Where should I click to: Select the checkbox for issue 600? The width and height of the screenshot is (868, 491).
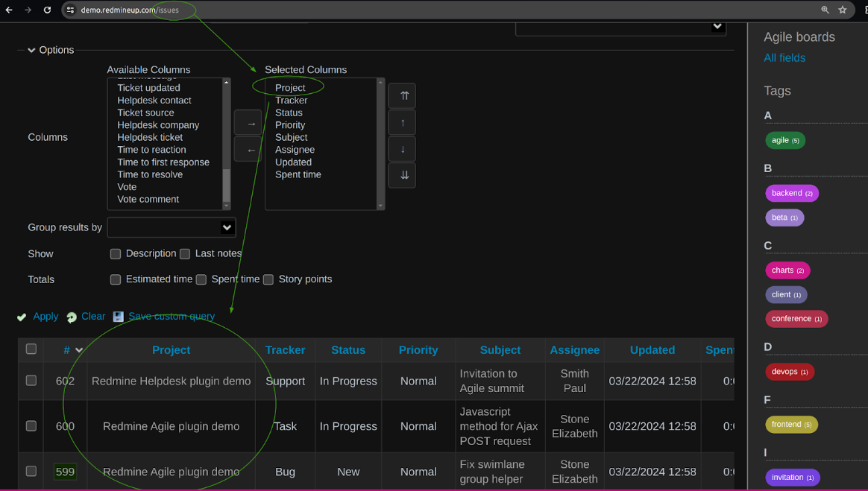pyautogui.click(x=31, y=425)
